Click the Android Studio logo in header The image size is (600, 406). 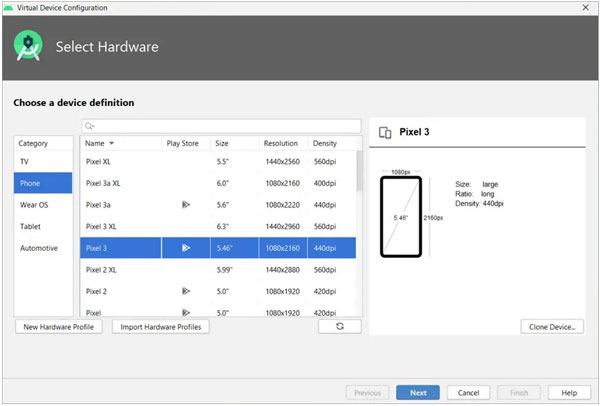(x=28, y=46)
